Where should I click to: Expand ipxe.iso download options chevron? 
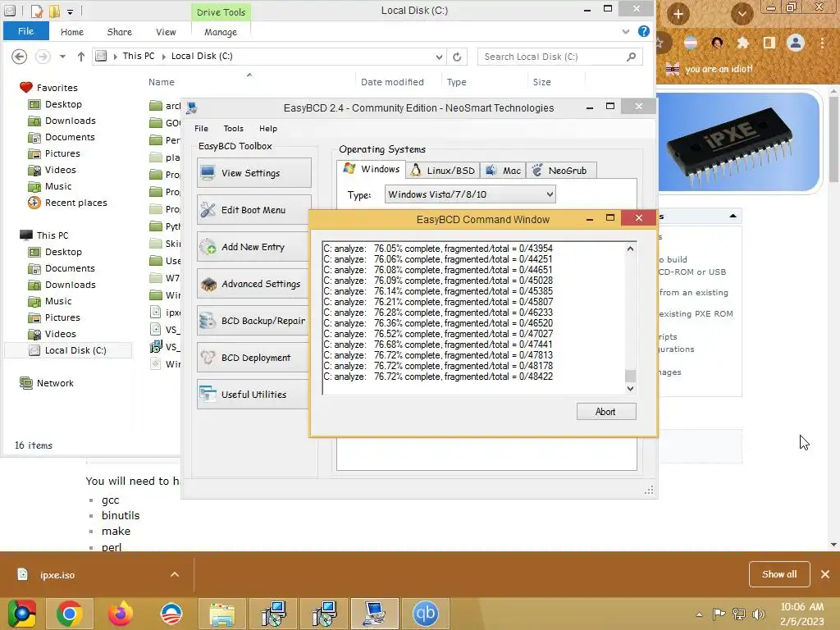tap(175, 574)
